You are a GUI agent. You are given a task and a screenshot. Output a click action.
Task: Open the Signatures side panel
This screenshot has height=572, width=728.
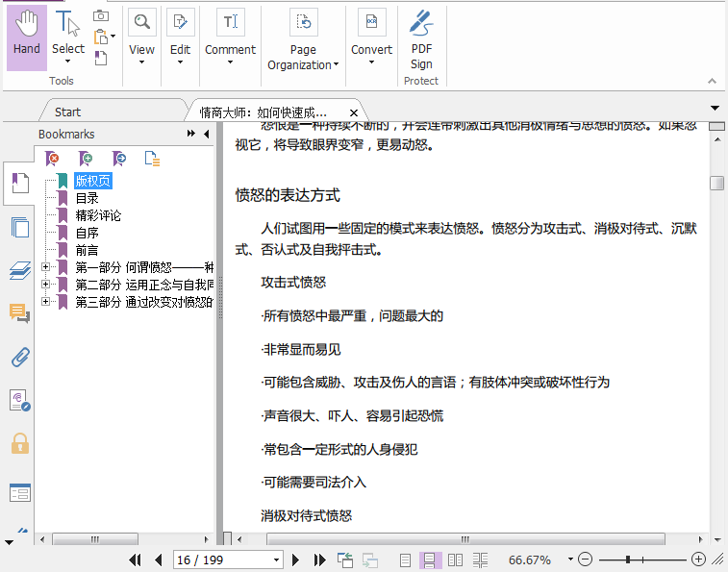(20, 400)
